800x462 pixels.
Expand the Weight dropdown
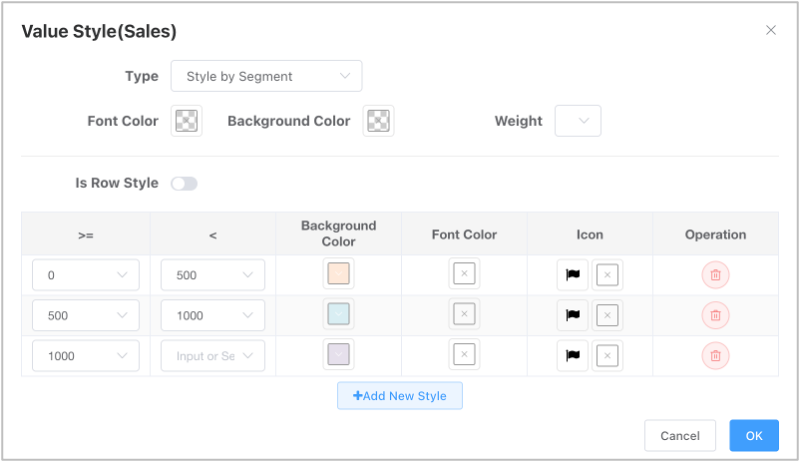tap(578, 121)
